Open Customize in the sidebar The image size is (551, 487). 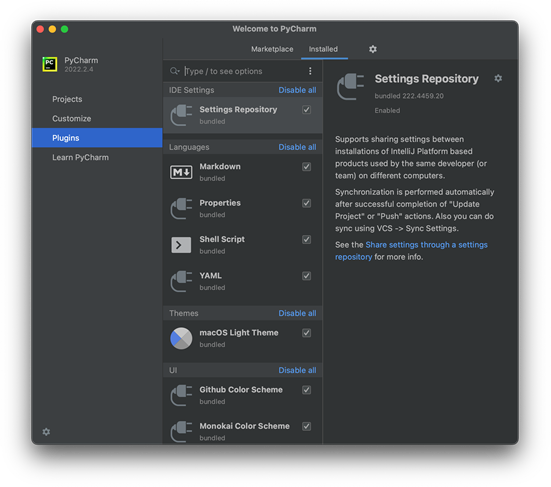pos(72,118)
